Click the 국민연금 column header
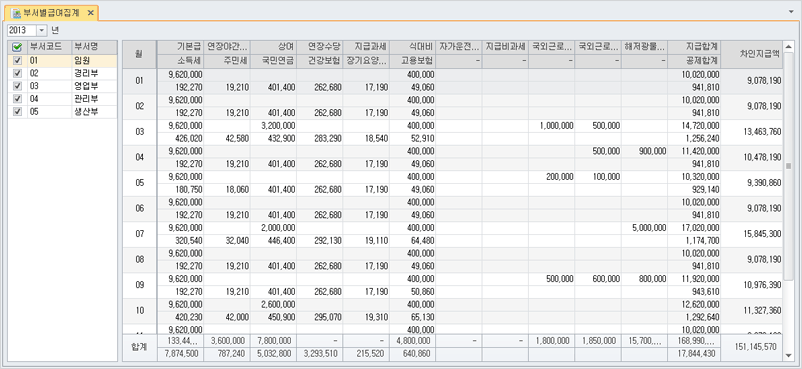The width and height of the screenshot is (802, 369). tap(273, 61)
